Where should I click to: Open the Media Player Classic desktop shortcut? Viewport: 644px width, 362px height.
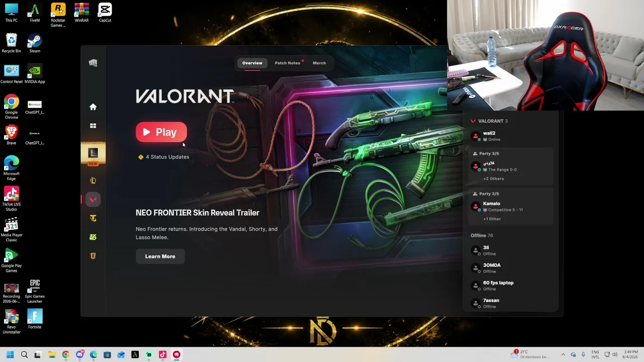tap(12, 230)
